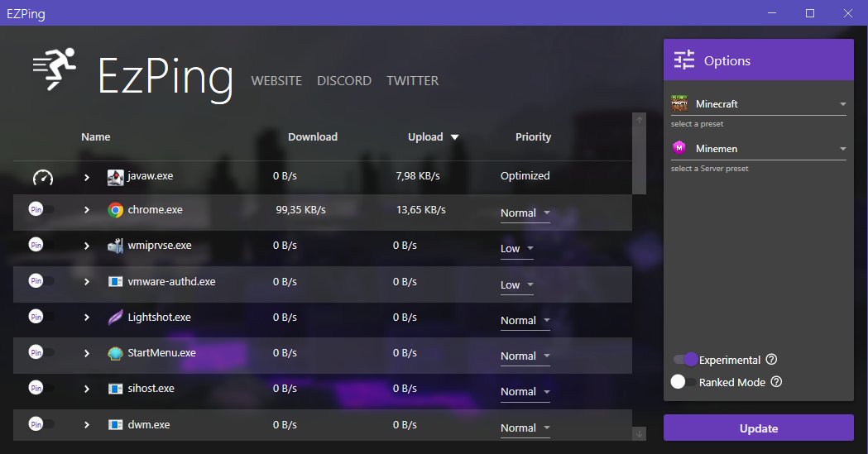The image size is (868, 454).
Task: Expand the dwm.exe row chevron
Action: click(86, 425)
